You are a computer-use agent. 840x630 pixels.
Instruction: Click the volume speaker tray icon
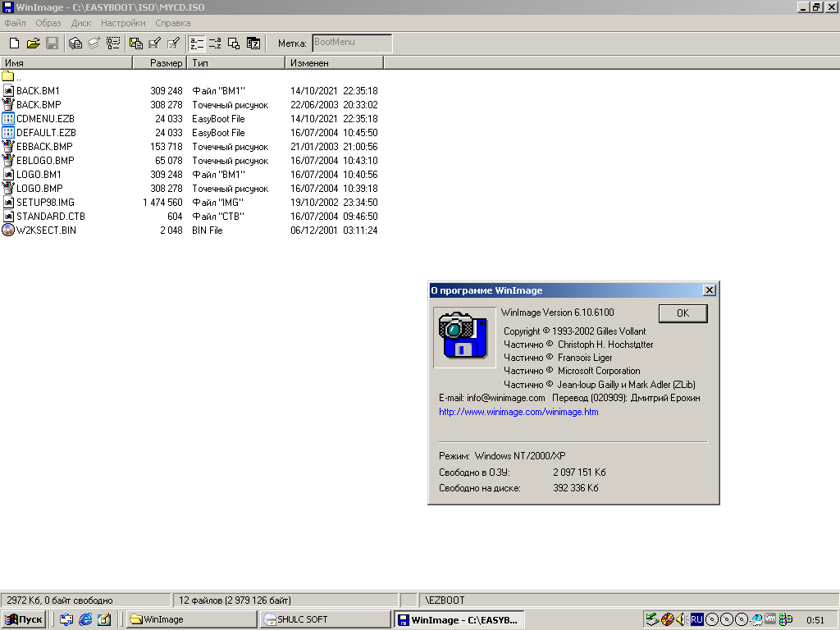(x=682, y=619)
